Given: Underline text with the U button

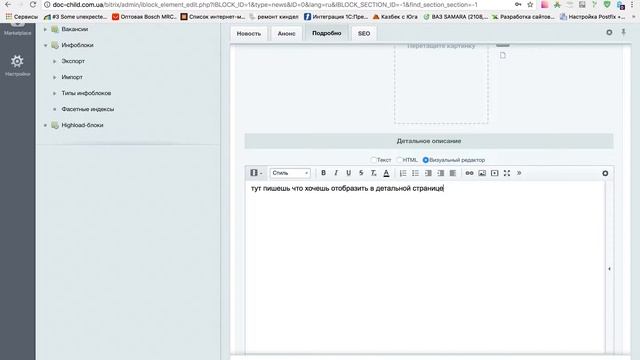Looking at the screenshot, I should [349, 173].
